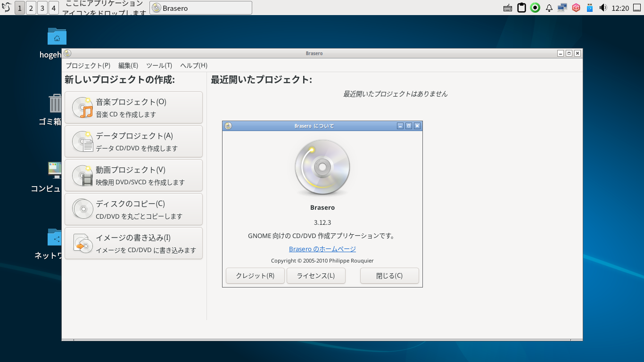The width and height of the screenshot is (644, 362).
Task: Close the Brasero について dialog window
Action: pos(417,126)
